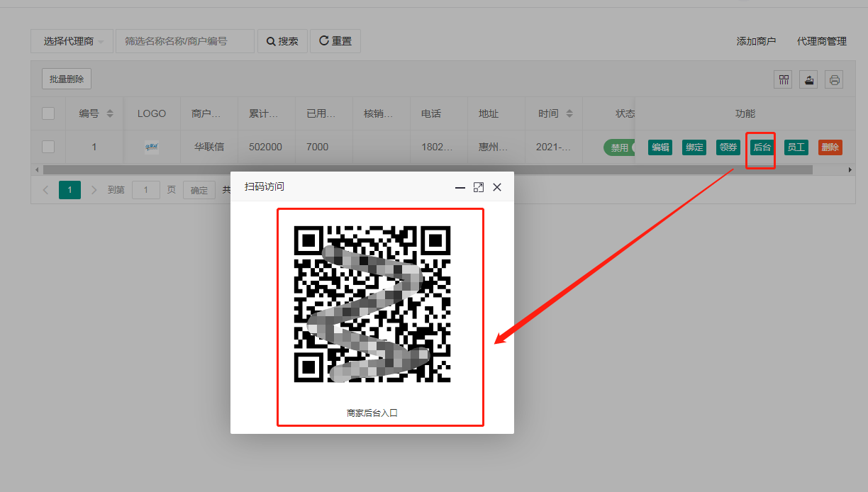Screen dimensions: 868x492
Task: Click the table print icon
Action: [x=835, y=79]
